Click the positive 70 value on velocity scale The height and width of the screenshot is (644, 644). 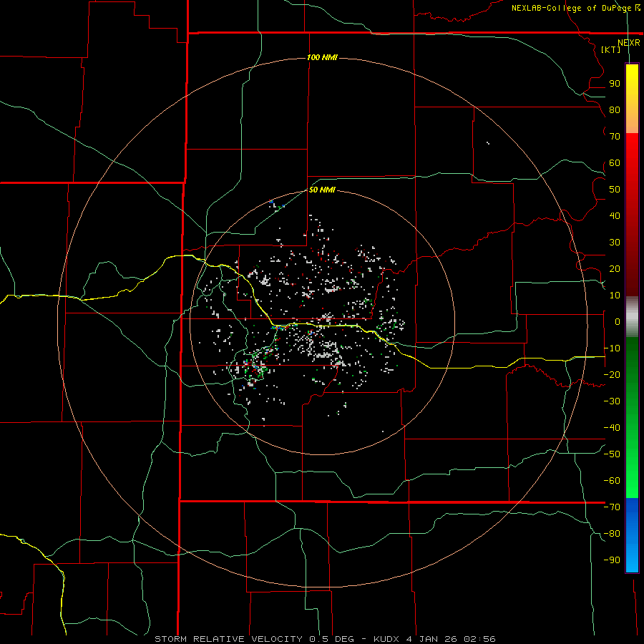click(615, 137)
